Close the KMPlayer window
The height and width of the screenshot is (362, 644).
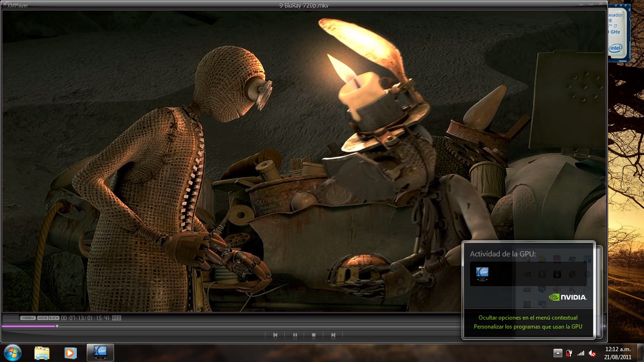click(600, 4)
